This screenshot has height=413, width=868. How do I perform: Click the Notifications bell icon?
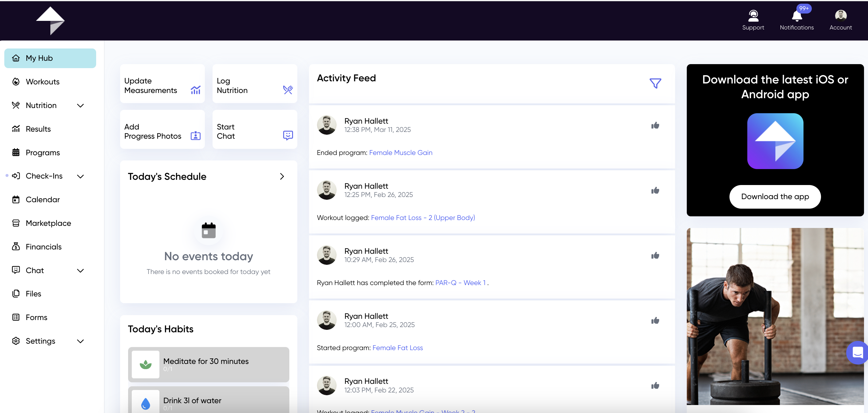(x=796, y=16)
